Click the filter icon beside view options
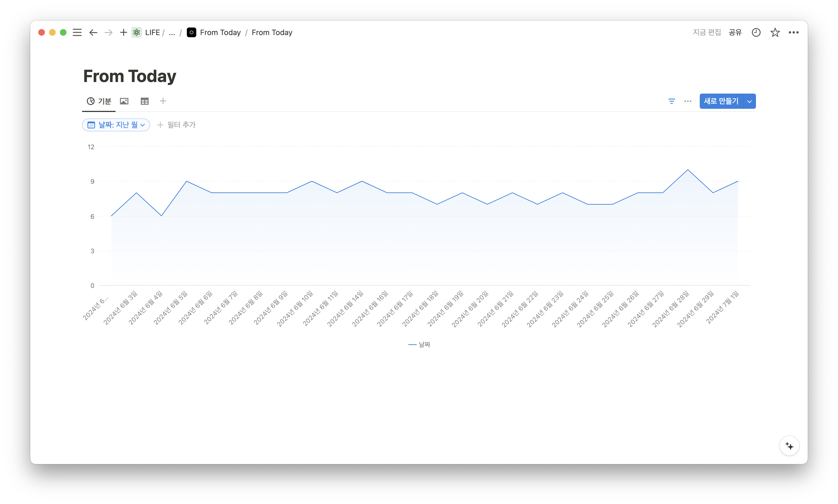Viewport: 838px width, 504px height. [x=671, y=101]
